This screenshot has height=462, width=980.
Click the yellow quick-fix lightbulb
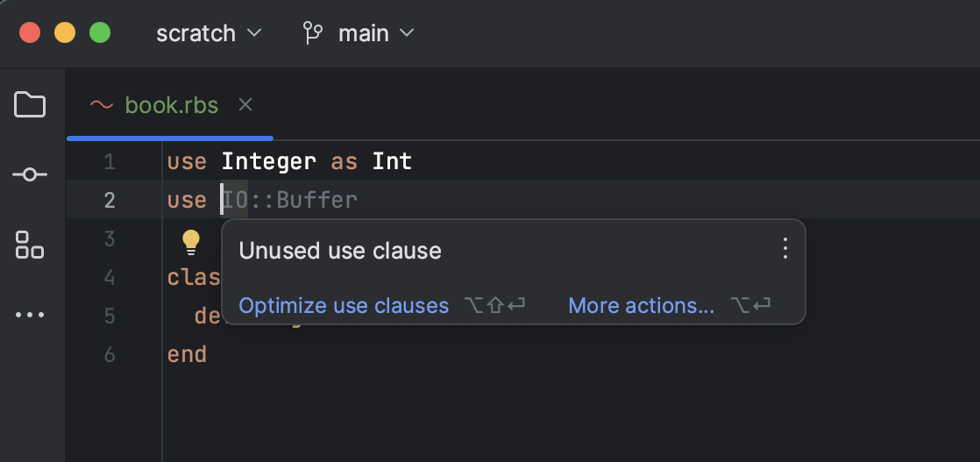(x=190, y=243)
